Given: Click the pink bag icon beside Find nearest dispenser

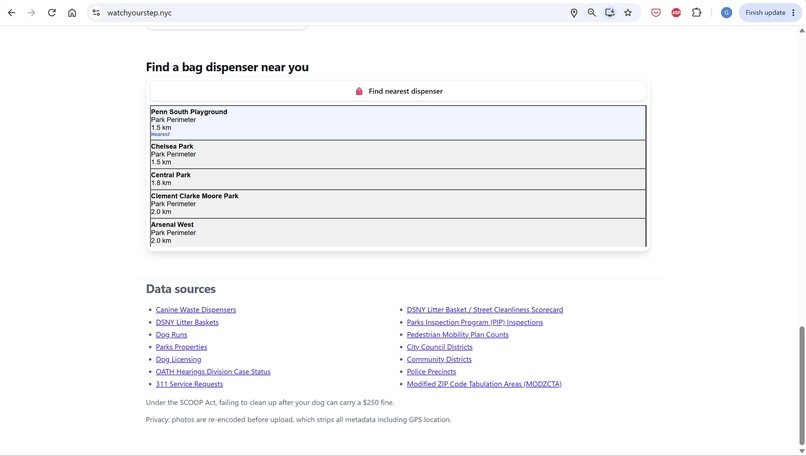Looking at the screenshot, I should [359, 91].
